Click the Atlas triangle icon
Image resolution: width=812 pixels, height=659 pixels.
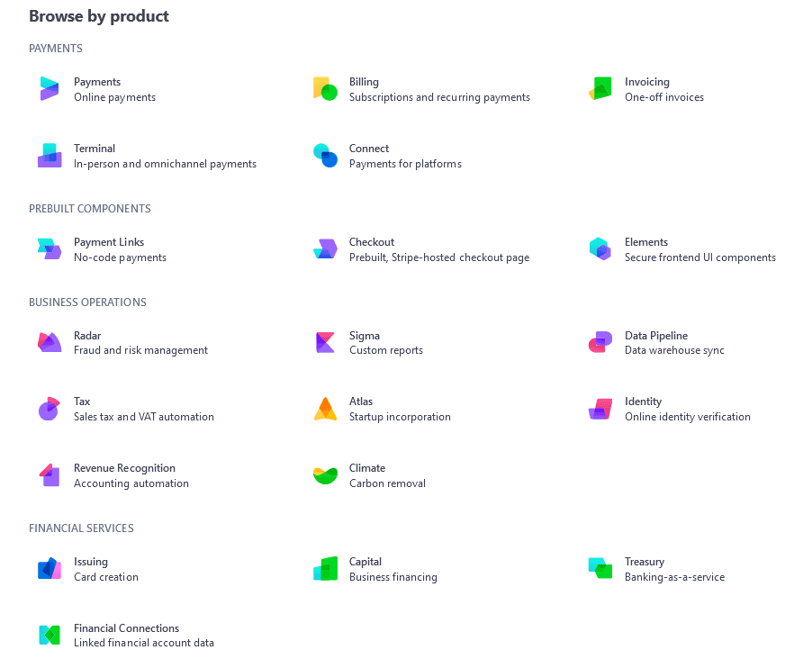tap(325, 409)
